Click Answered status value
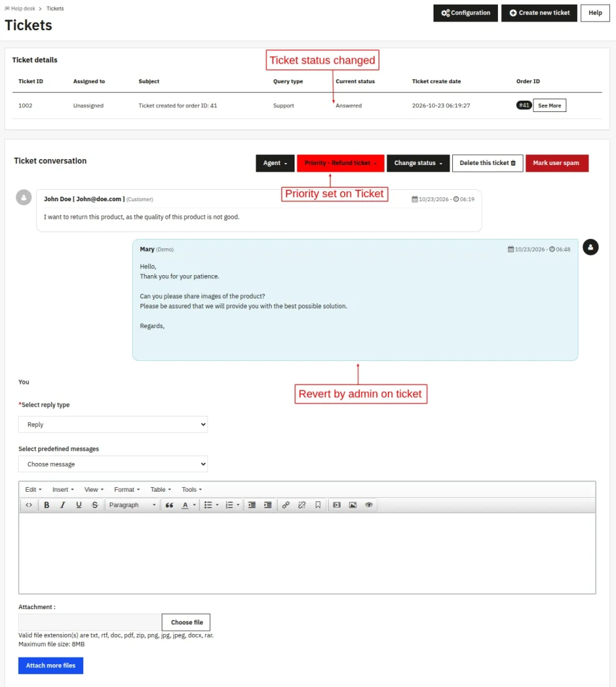 point(349,105)
